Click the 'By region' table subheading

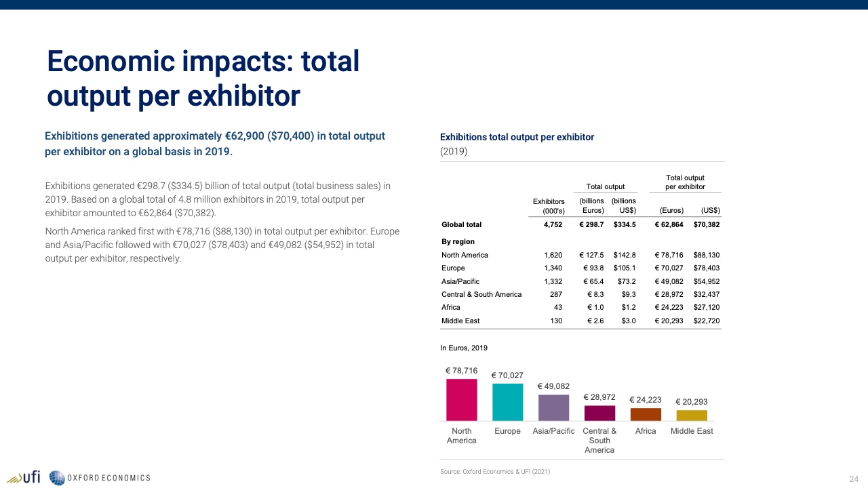pyautogui.click(x=458, y=241)
